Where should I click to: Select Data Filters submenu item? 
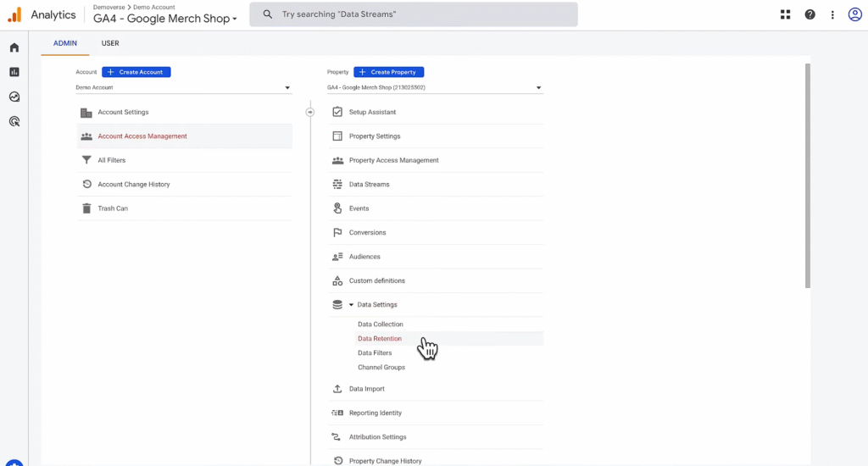[x=375, y=353]
